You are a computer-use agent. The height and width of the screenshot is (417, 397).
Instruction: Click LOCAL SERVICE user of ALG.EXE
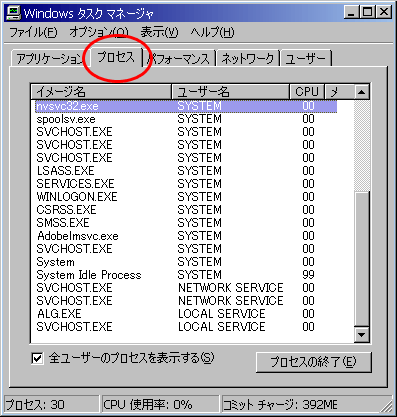pos(222,314)
